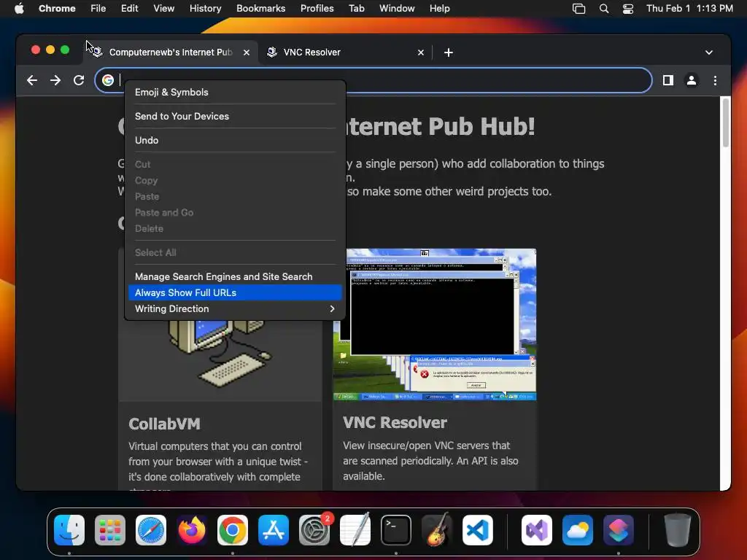This screenshot has width=747, height=560.
Task: Open the Profiles menu
Action: 317,9
